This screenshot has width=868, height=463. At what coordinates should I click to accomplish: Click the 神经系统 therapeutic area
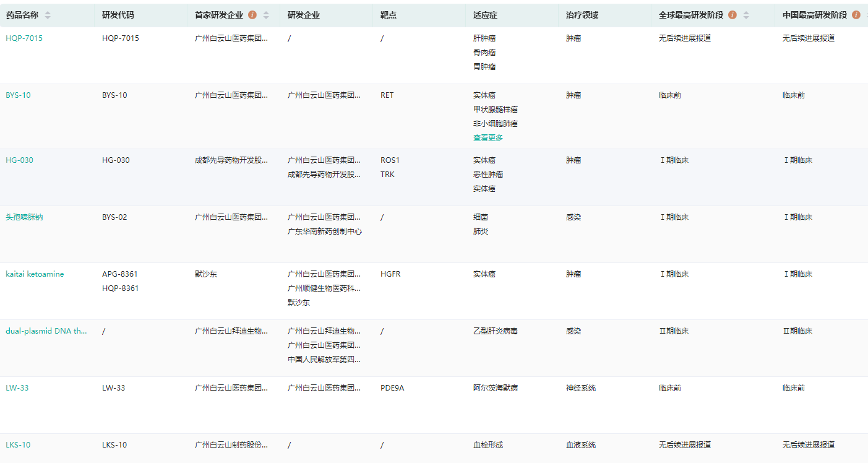coord(581,388)
